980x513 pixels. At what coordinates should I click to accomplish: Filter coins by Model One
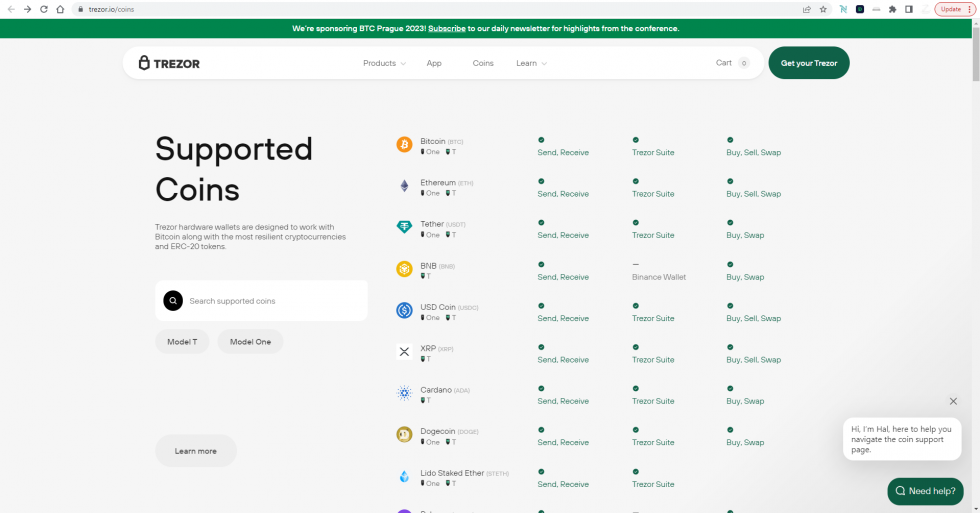click(x=250, y=342)
